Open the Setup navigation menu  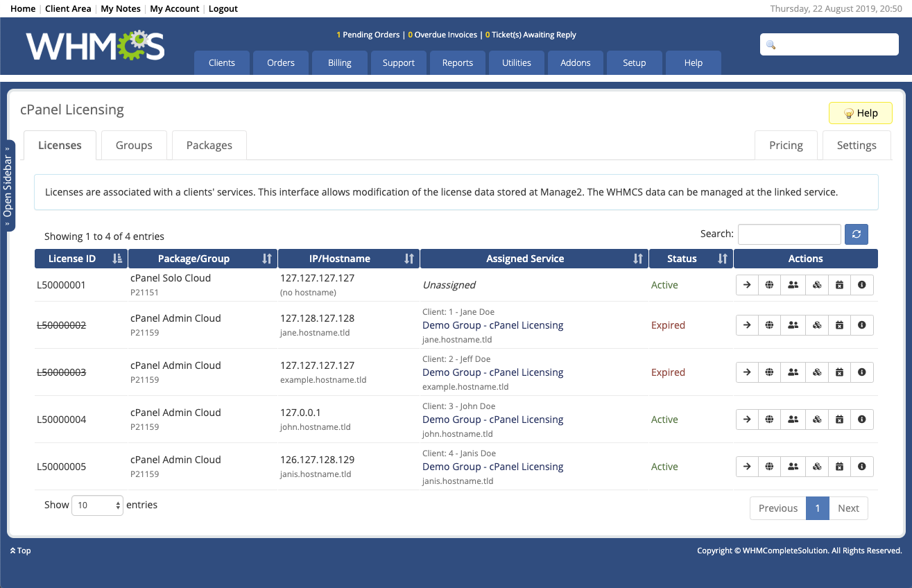(x=635, y=62)
